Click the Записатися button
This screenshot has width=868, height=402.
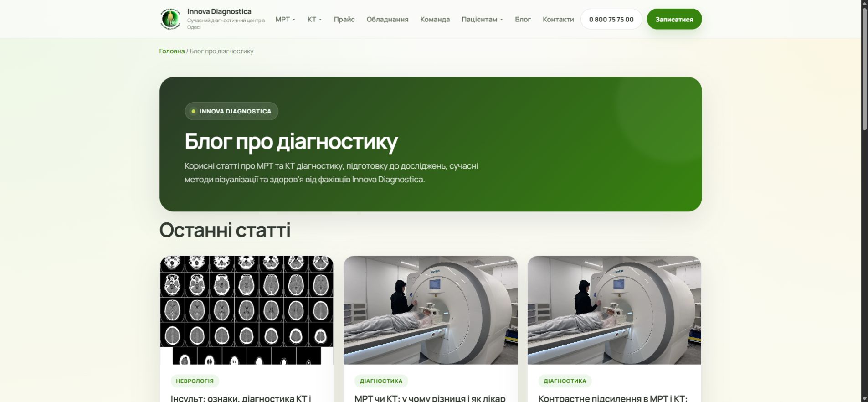click(x=674, y=19)
